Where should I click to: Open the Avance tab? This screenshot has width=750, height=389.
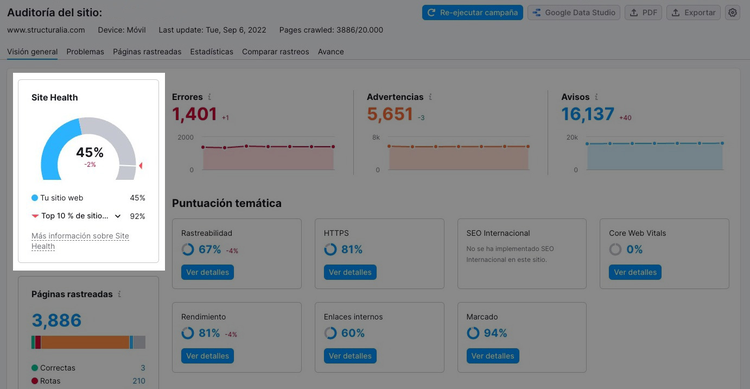[331, 52]
